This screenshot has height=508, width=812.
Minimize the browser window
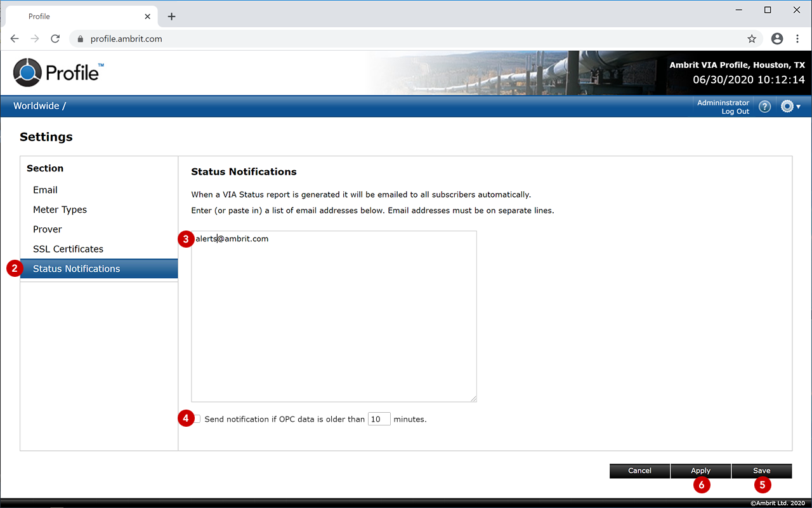[x=739, y=10]
